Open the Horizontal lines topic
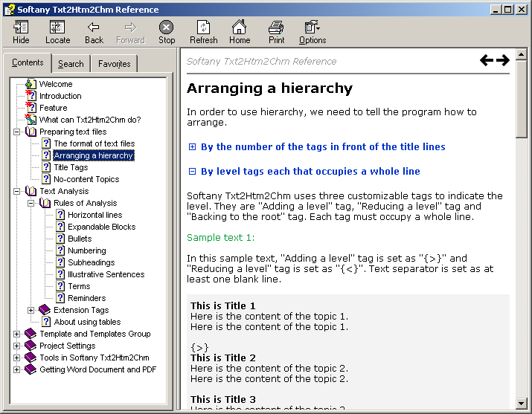This screenshot has width=532, height=414. tap(94, 215)
